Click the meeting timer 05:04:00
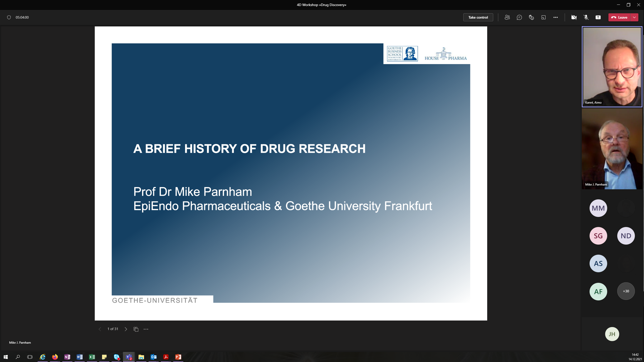 [22, 17]
